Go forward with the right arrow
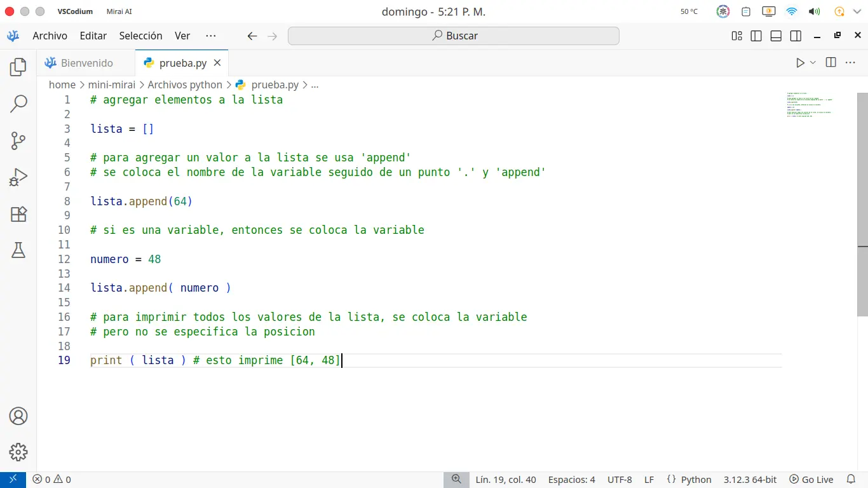 coord(273,36)
